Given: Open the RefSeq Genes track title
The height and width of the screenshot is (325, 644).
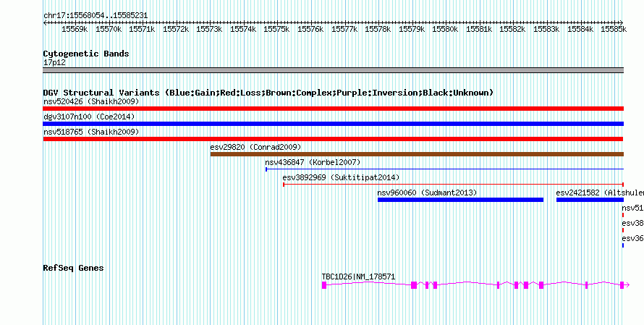Looking at the screenshot, I should (x=73, y=268).
